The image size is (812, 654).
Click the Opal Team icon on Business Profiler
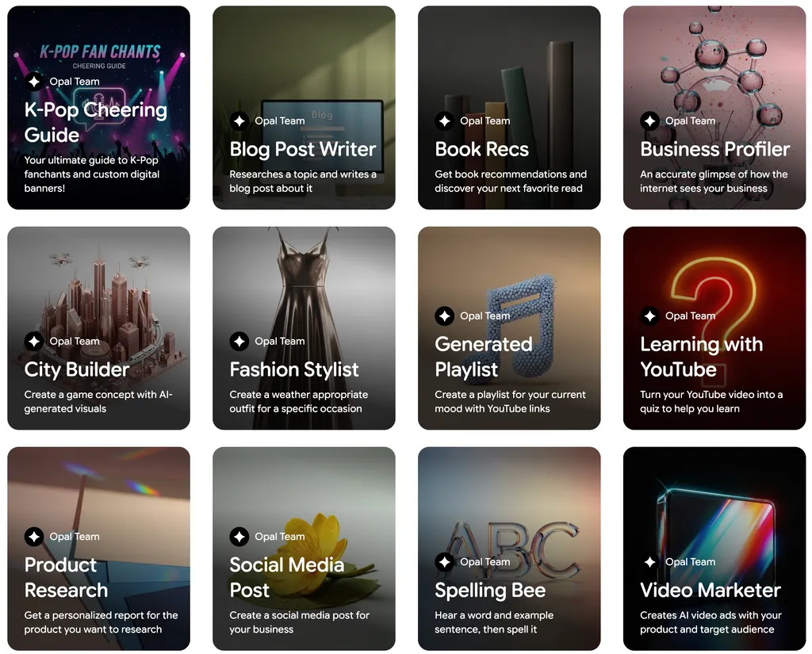pos(650,121)
